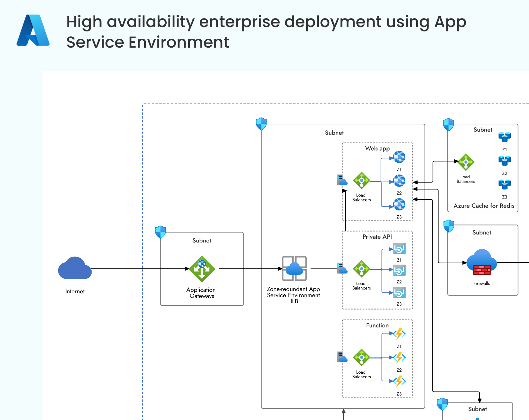
Task: Click the Private API group label
Action: 377,237
